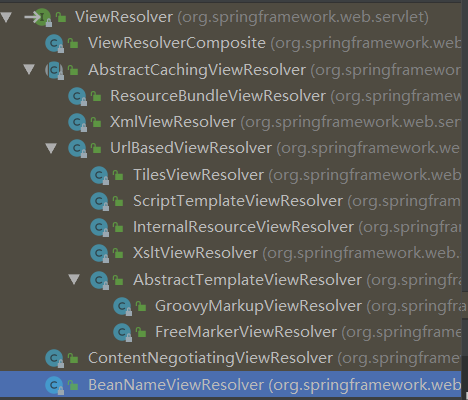
Task: Select InternalResourceViewResolver in the hierarchy
Action: [243, 227]
